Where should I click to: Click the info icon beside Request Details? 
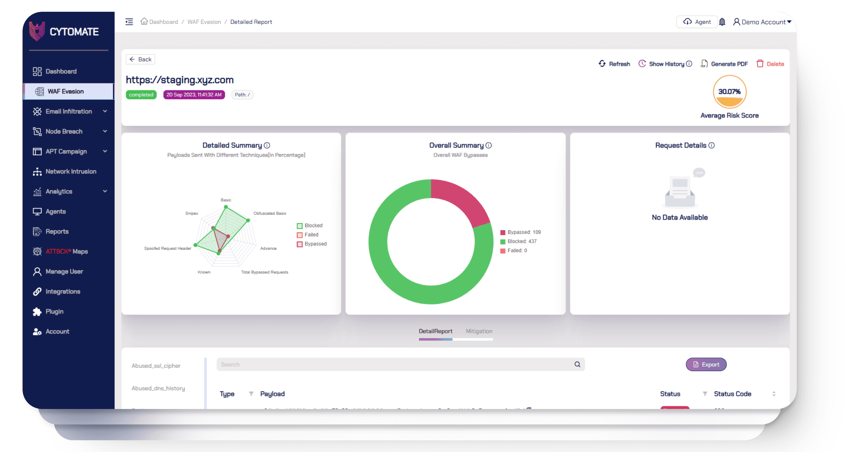(711, 145)
